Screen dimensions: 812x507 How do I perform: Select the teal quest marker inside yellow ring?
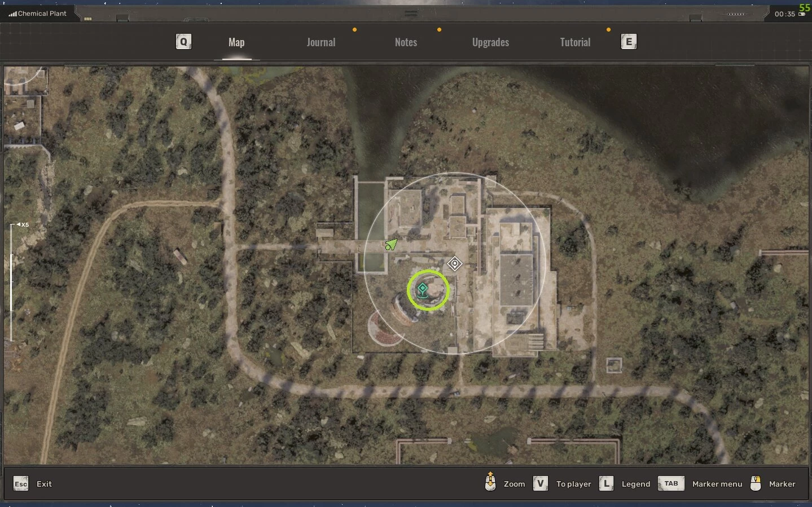[423, 289]
